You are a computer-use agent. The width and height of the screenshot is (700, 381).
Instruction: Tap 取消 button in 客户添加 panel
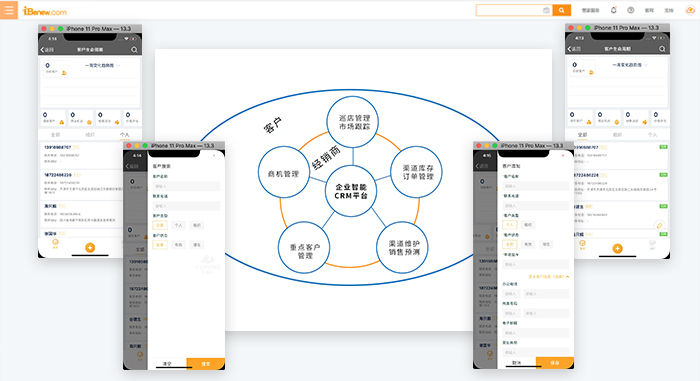click(x=517, y=363)
